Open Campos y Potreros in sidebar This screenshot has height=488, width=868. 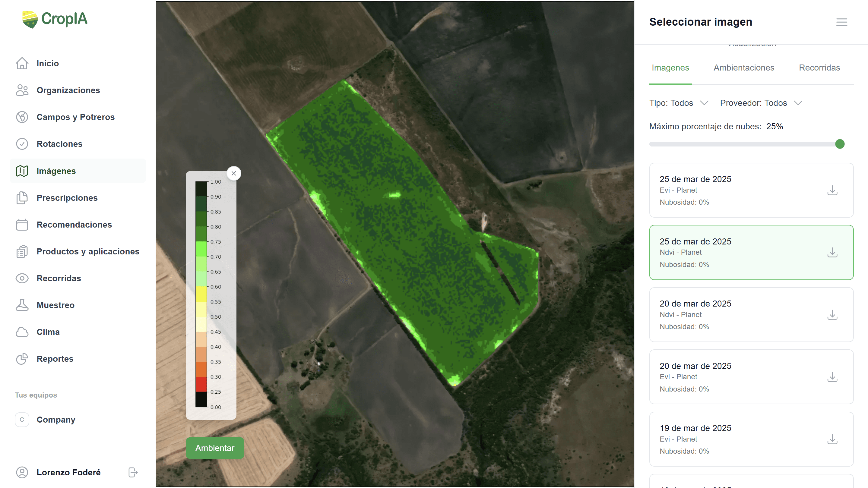(x=75, y=117)
